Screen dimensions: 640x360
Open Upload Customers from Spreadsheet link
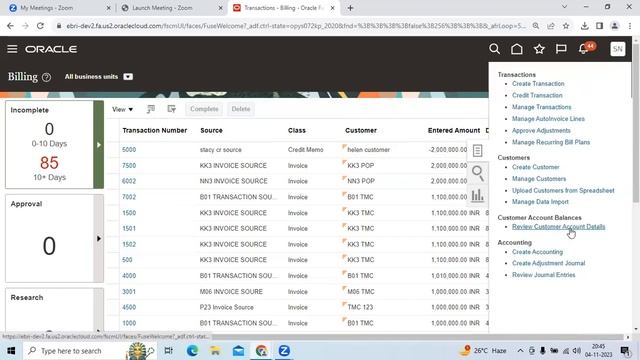click(x=563, y=191)
